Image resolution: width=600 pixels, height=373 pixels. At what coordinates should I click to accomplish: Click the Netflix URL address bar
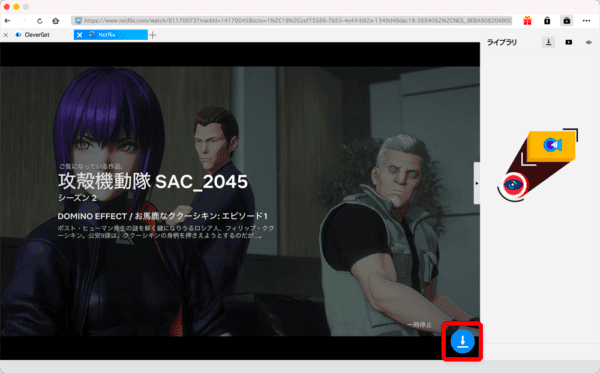coord(292,21)
